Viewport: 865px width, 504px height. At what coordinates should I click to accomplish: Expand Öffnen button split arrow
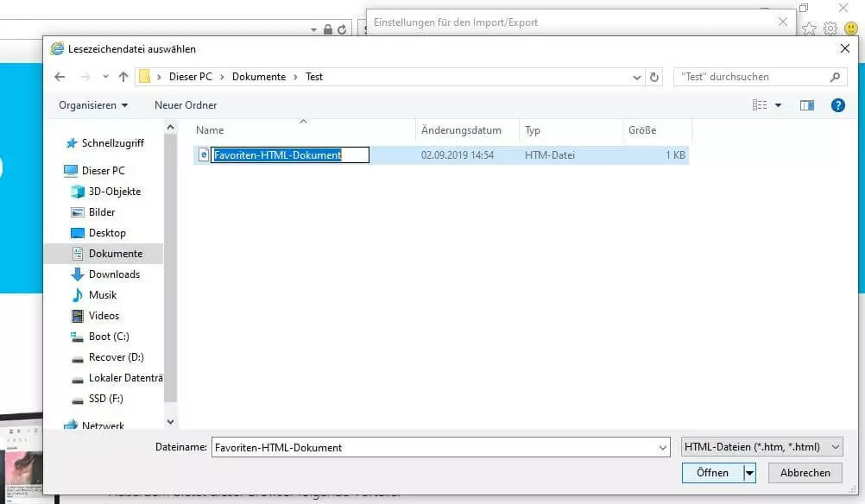[x=749, y=473]
